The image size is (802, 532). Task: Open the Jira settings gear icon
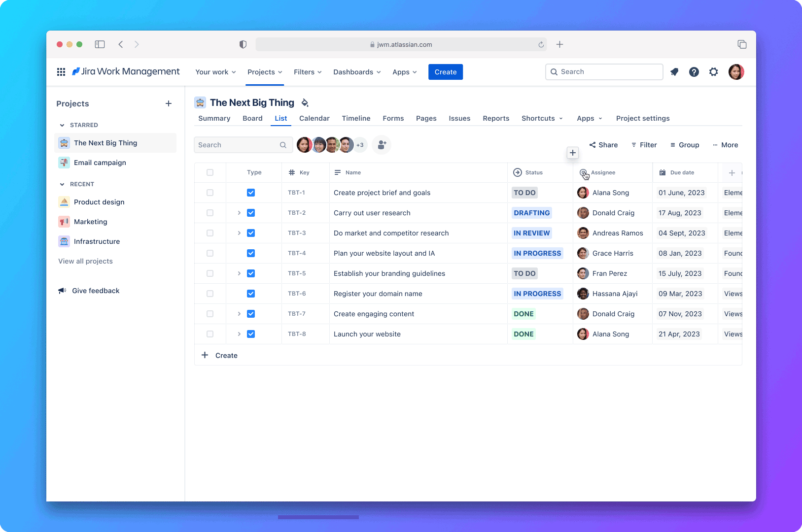(x=713, y=72)
